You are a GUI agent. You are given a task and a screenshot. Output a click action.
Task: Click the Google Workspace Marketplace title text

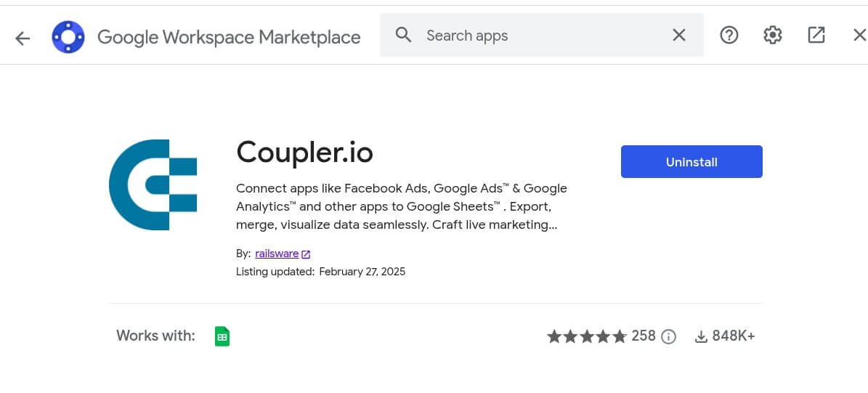pos(229,37)
